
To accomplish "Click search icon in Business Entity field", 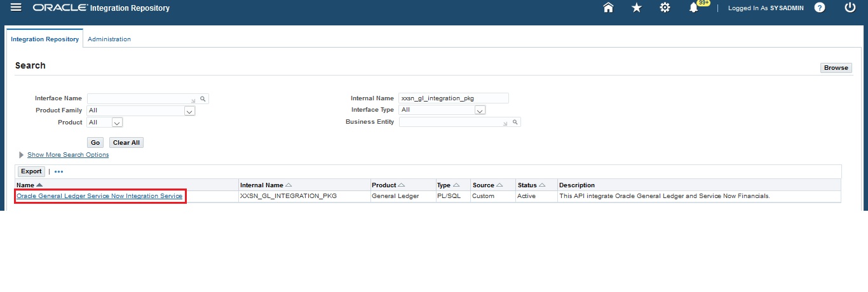I will (515, 122).
